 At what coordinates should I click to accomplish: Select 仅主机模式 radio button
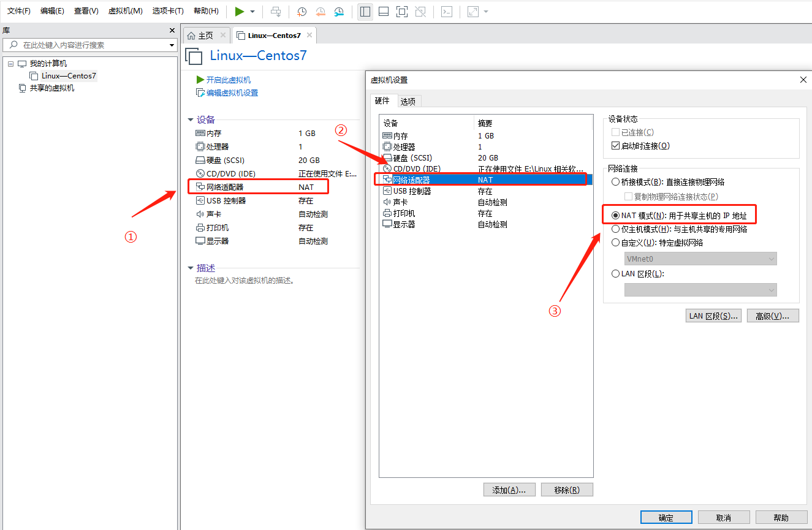click(616, 229)
